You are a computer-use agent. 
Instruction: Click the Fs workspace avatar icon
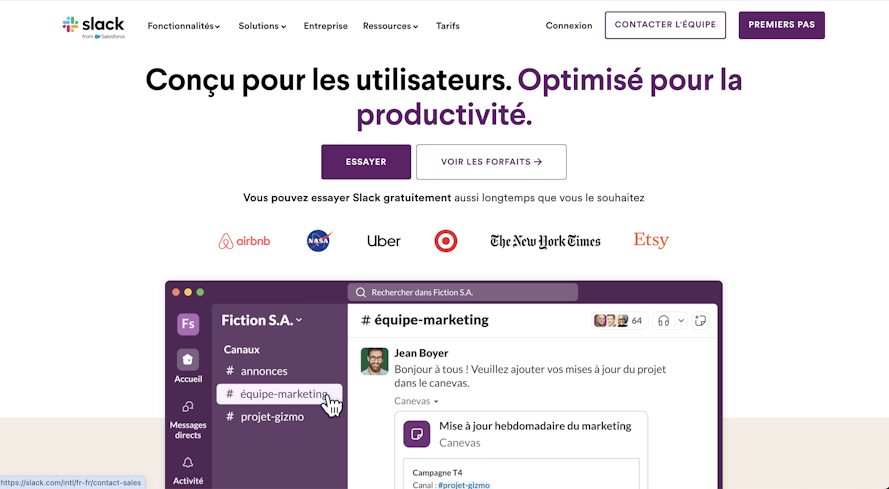188,324
